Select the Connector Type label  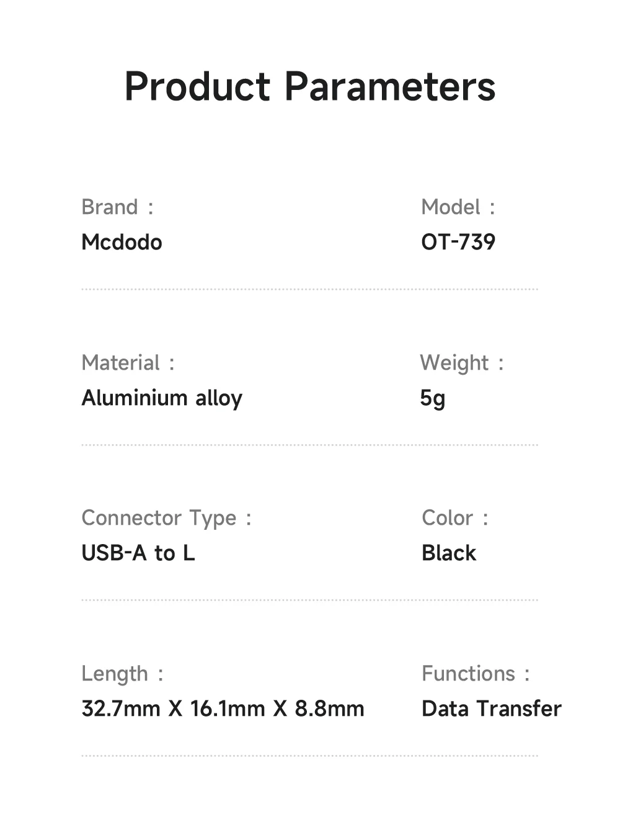[166, 518]
